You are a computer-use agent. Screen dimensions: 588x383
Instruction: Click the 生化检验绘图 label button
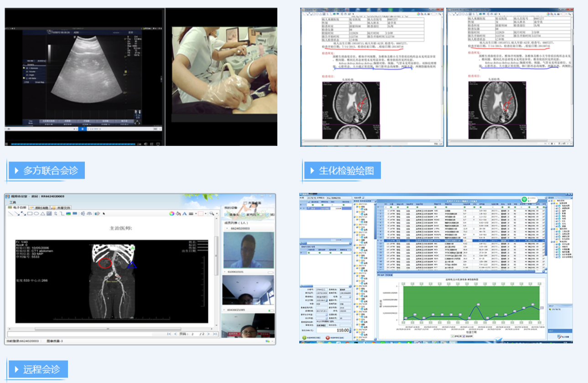pos(342,171)
